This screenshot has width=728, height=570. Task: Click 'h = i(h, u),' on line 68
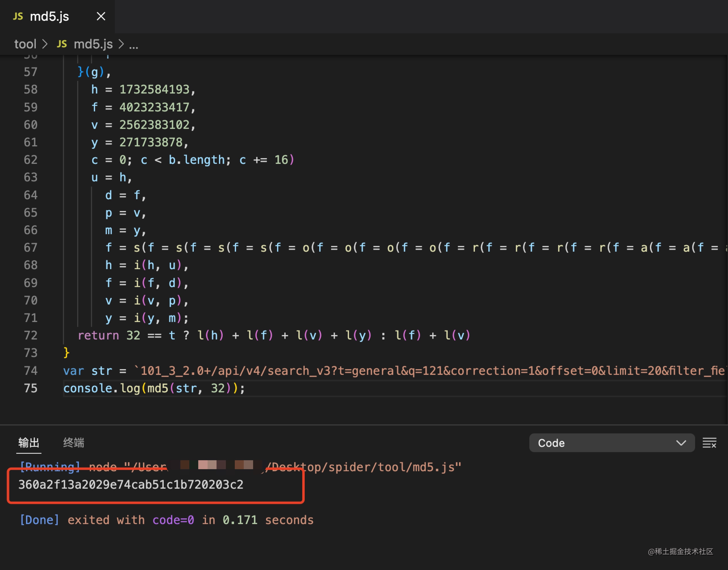pyautogui.click(x=147, y=265)
